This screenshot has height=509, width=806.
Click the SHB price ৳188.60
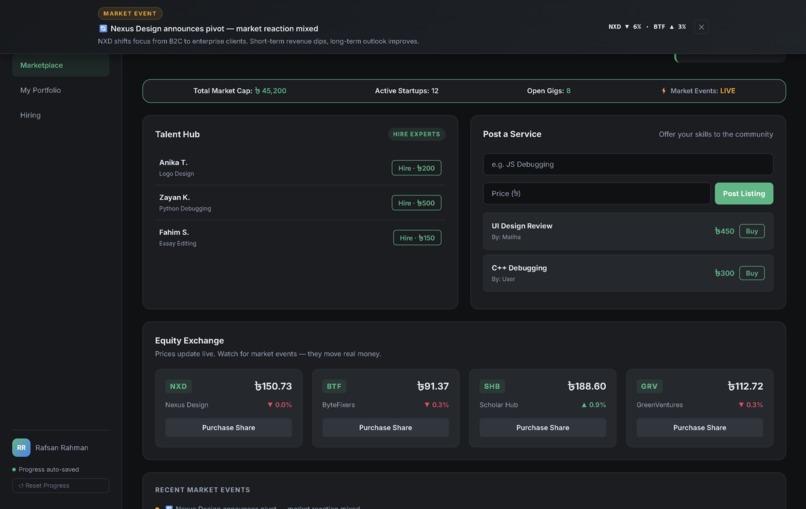coord(587,386)
